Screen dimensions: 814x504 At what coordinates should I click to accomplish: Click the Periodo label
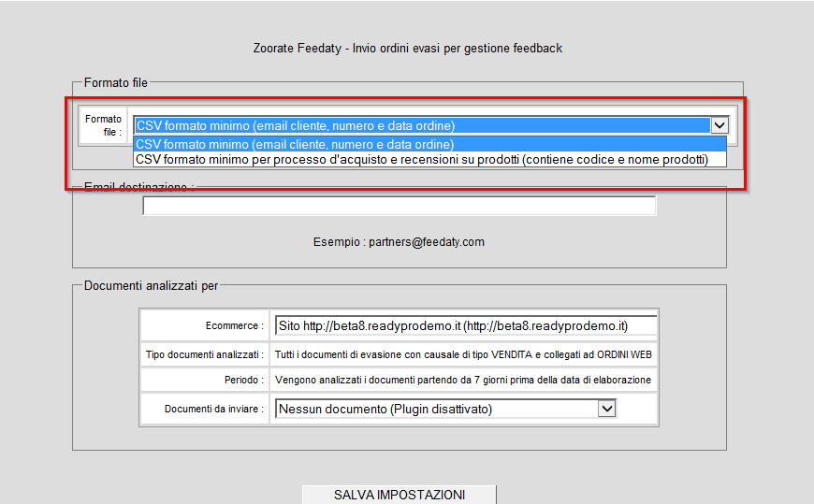pos(244,380)
